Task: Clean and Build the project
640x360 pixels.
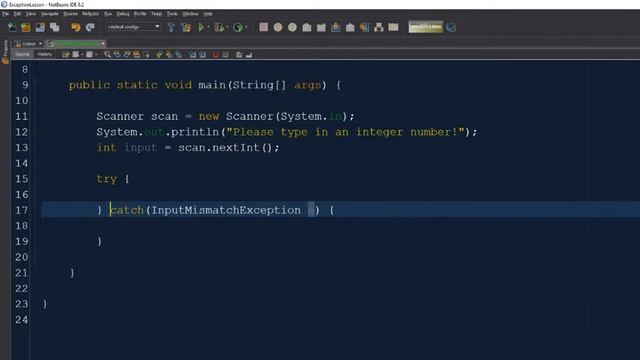Action: point(186,27)
